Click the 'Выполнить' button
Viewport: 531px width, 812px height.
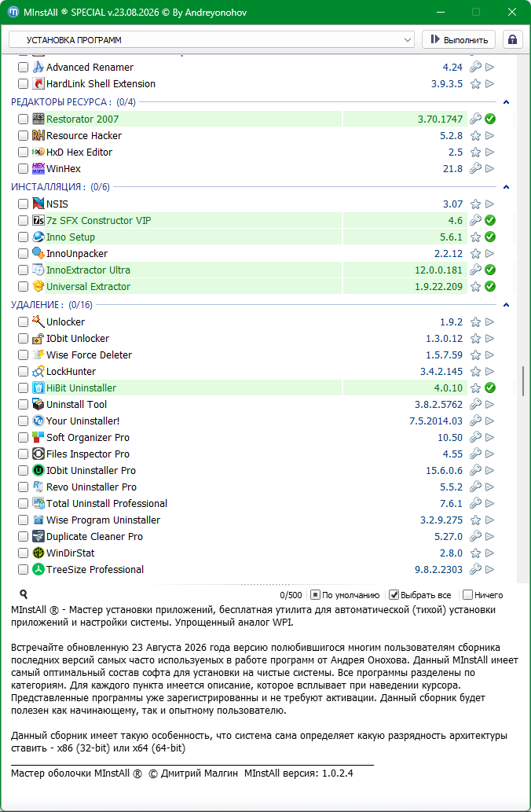click(x=459, y=40)
